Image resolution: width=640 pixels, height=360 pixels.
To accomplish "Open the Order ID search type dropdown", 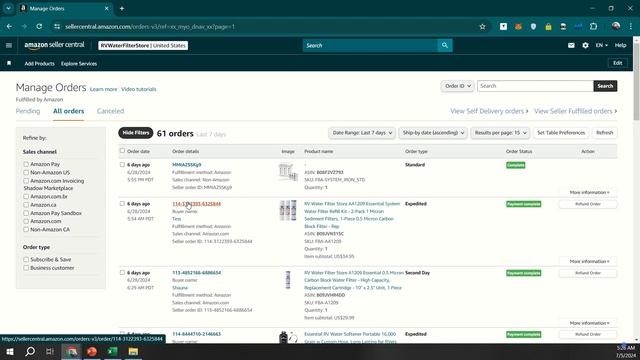I will coord(457,86).
